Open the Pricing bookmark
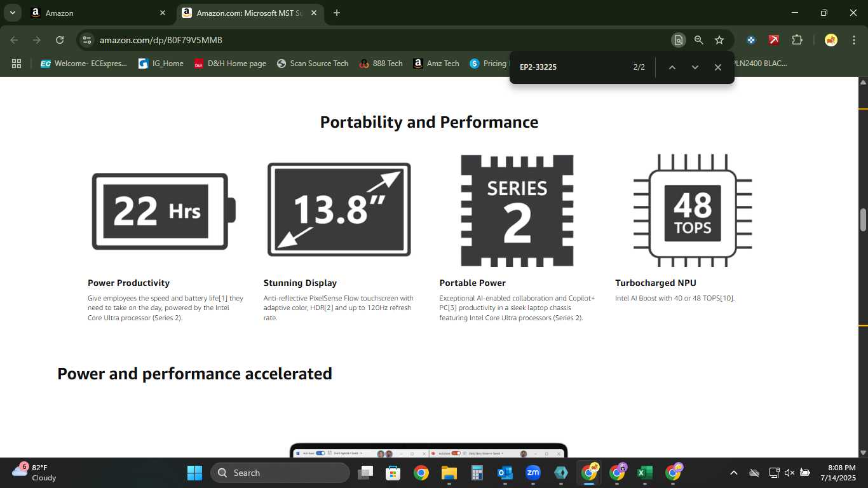Image resolution: width=868 pixels, height=488 pixels. 488,64
